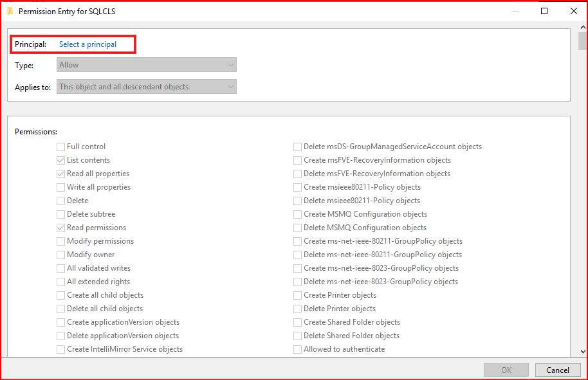The width and height of the screenshot is (588, 380).
Task: Enable the Full control checkbox
Action: click(x=61, y=147)
